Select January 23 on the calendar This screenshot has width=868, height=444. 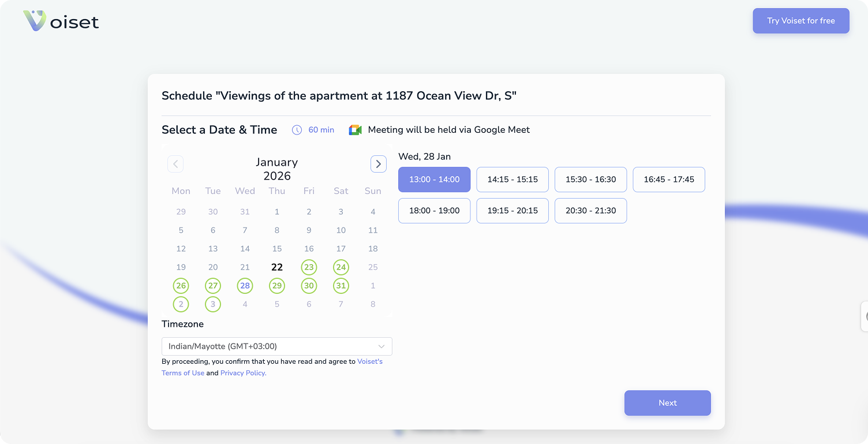(x=309, y=267)
